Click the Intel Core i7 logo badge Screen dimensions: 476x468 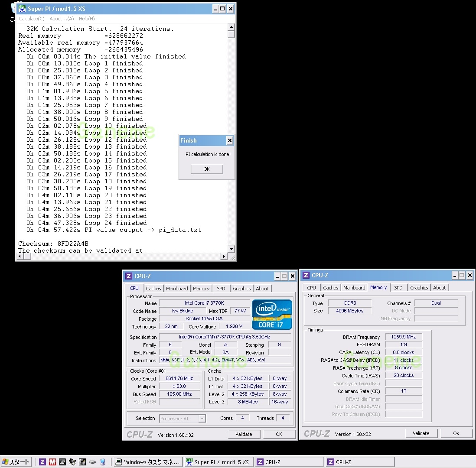click(272, 315)
